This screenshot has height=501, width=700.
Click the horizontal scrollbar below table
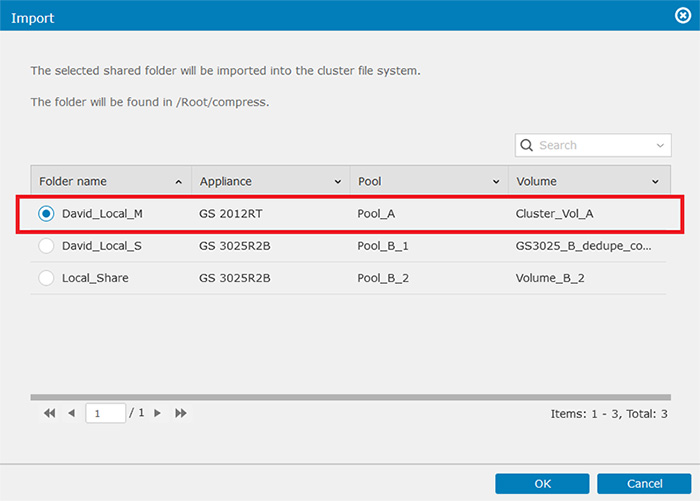coord(350,397)
